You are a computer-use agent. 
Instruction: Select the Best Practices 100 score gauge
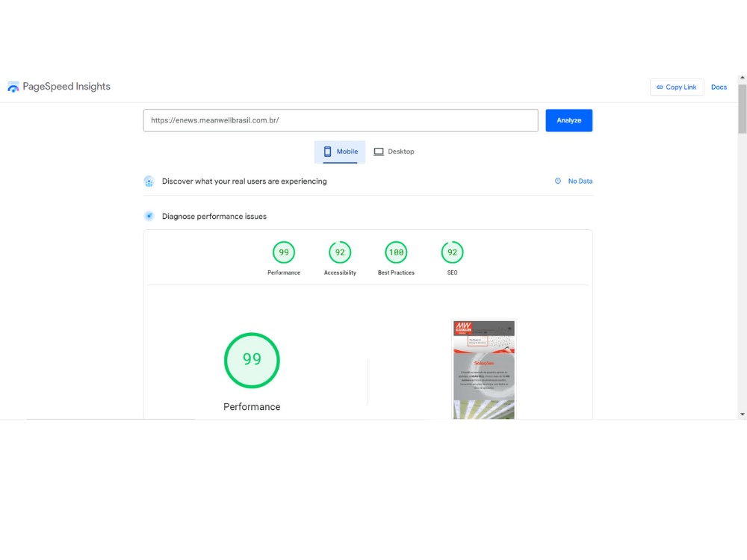point(397,252)
